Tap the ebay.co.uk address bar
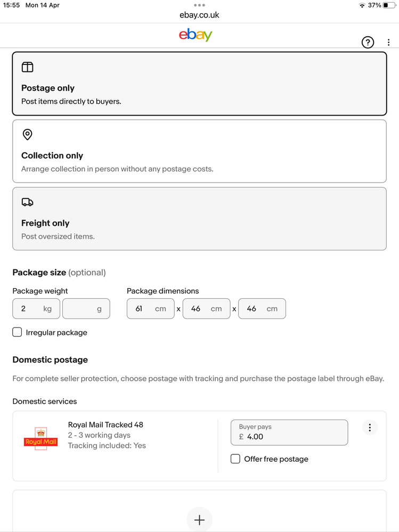 199,15
